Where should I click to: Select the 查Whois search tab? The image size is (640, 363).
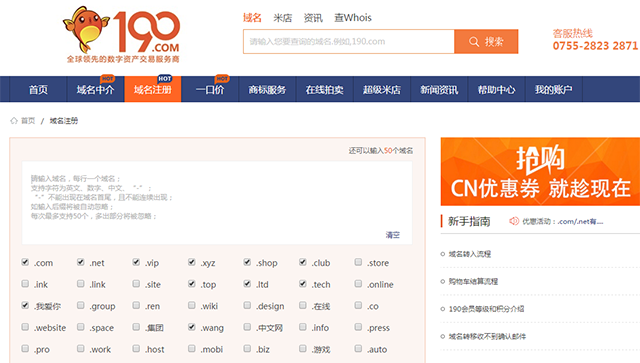[x=353, y=18]
